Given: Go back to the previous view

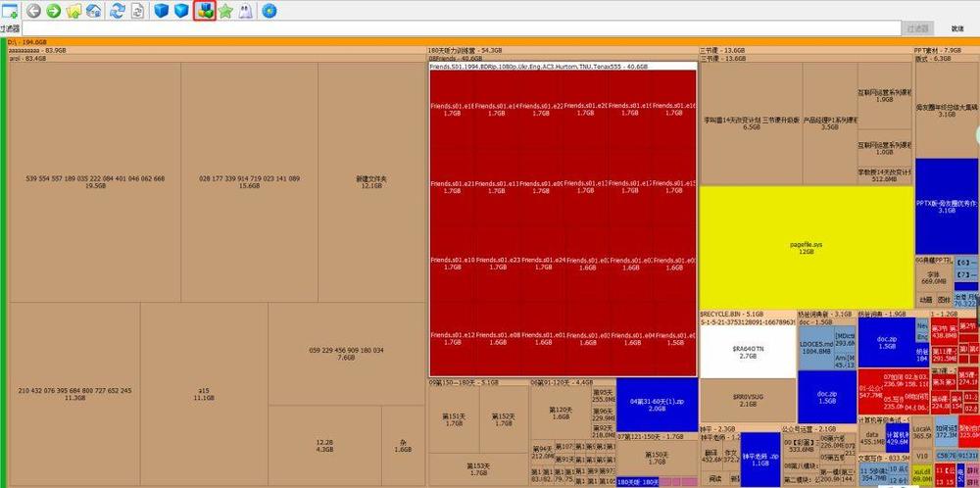Looking at the screenshot, I should (33, 11).
